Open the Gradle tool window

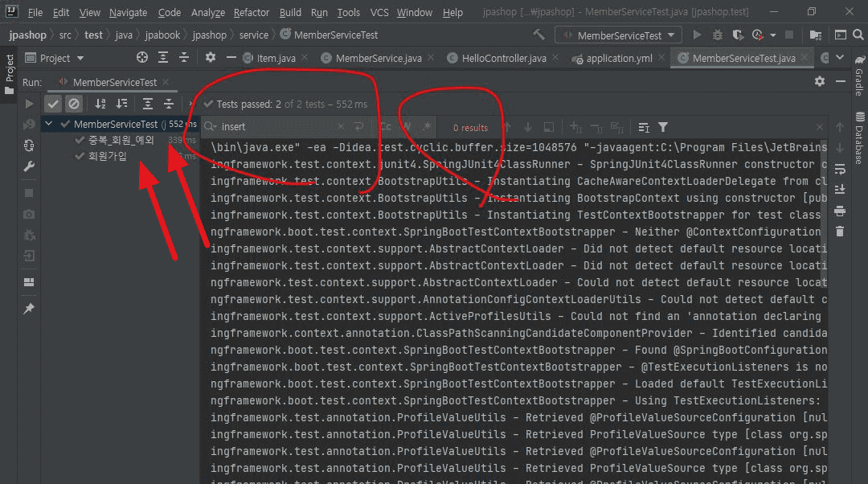point(858,77)
